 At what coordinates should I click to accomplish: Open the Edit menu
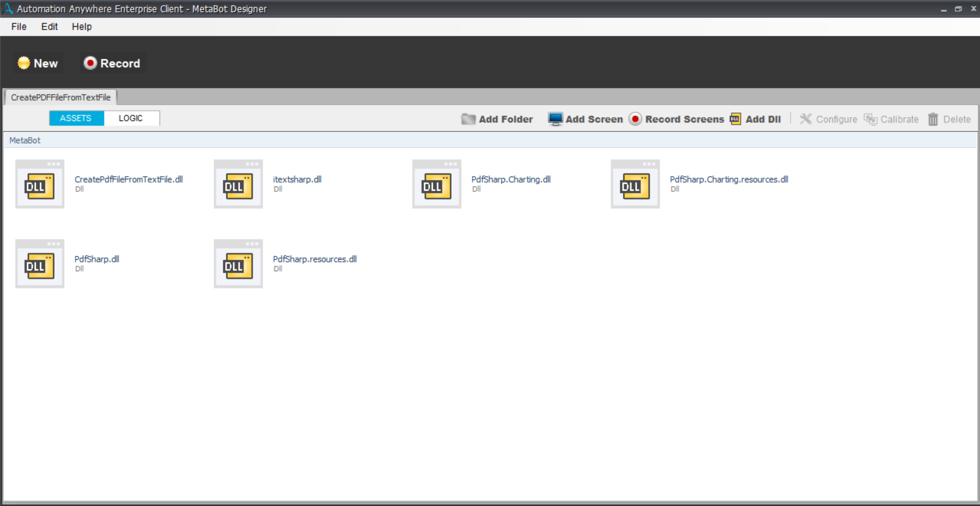50,27
